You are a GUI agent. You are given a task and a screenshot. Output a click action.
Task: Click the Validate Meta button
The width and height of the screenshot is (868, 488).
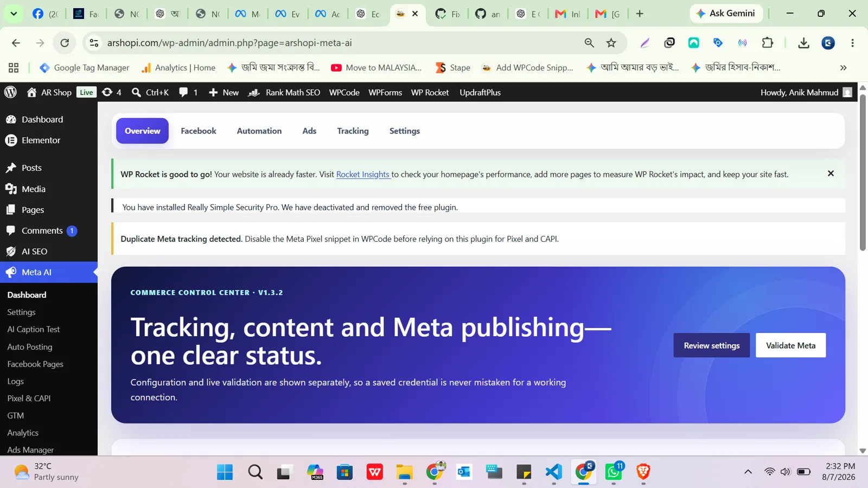790,345
